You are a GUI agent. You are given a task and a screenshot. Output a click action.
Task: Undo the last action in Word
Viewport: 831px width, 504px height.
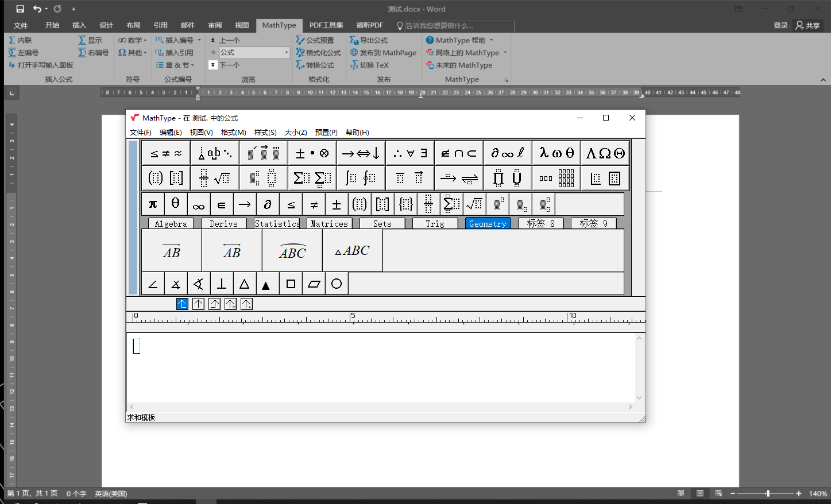click(37, 9)
